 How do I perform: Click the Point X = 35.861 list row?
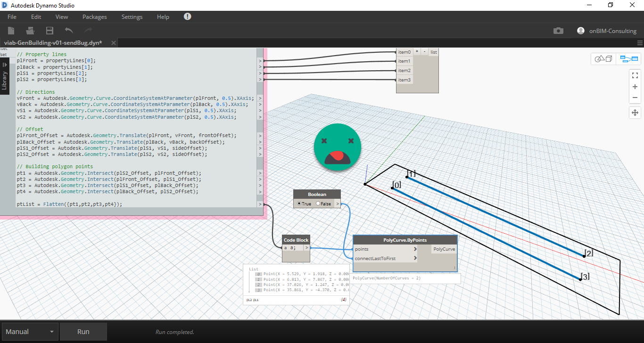coord(302,290)
